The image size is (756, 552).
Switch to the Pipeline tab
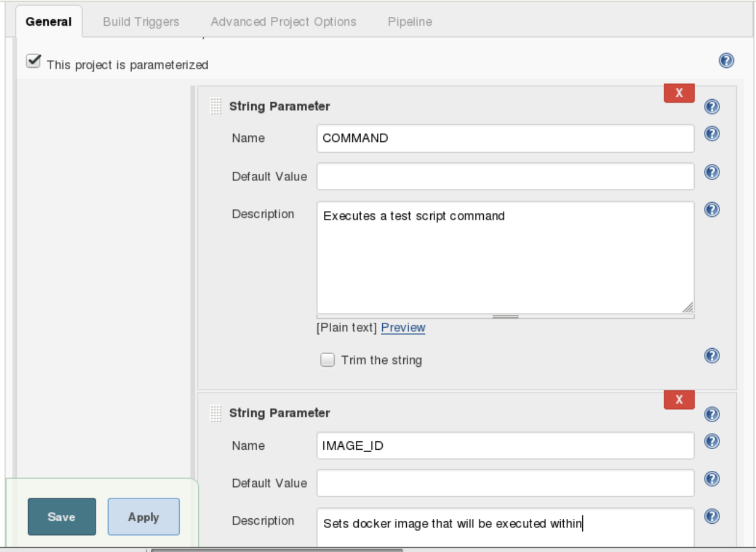409,22
